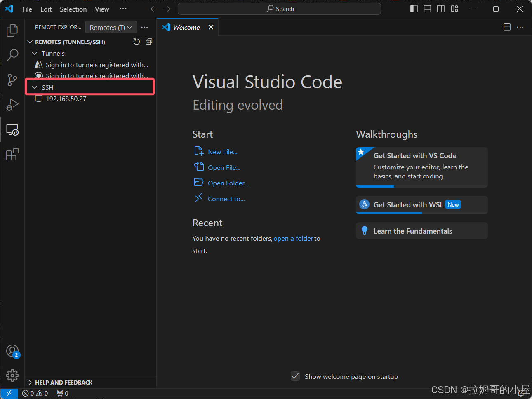Select SSH host 192.168.50.27

pyautogui.click(x=90, y=99)
